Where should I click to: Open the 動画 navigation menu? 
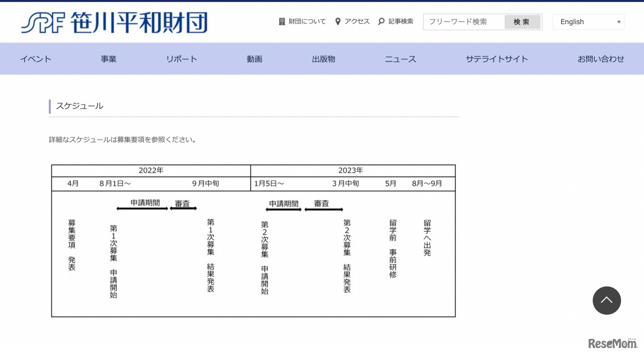tap(255, 58)
